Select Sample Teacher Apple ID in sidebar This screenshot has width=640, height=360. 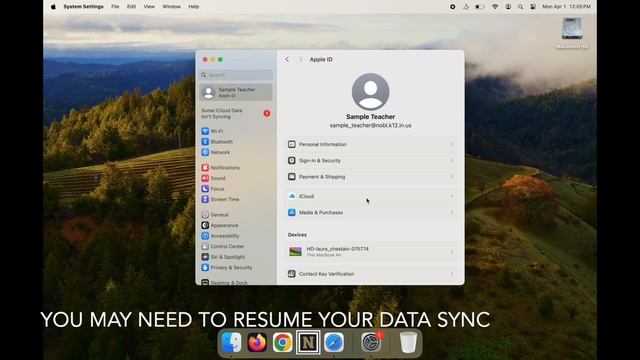236,92
